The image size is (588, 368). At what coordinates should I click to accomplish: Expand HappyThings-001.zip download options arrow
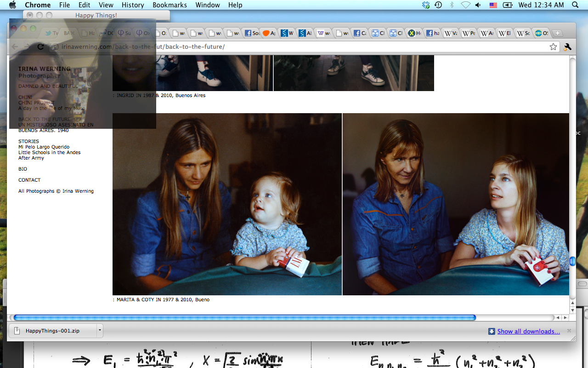click(x=99, y=331)
